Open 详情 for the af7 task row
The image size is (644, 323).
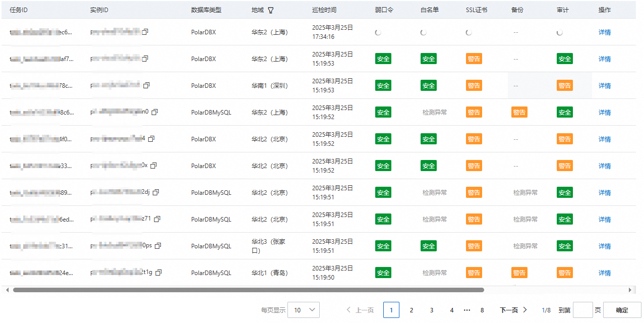(x=605, y=59)
